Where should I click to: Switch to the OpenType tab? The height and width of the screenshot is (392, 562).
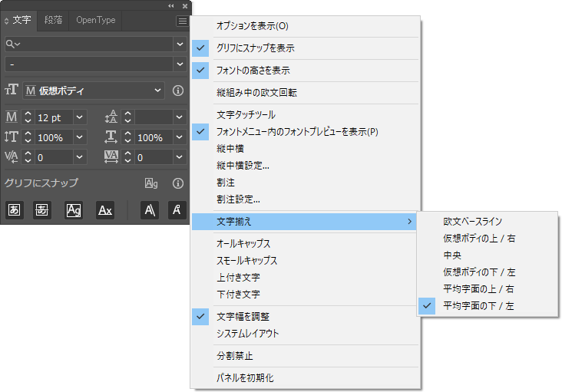(x=95, y=20)
